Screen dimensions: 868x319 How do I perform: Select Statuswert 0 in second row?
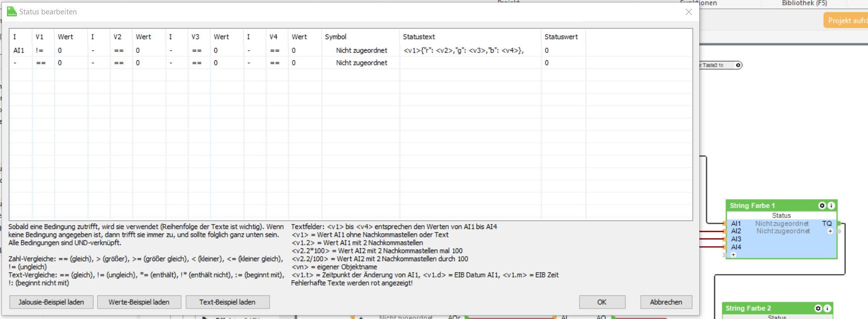coord(563,63)
